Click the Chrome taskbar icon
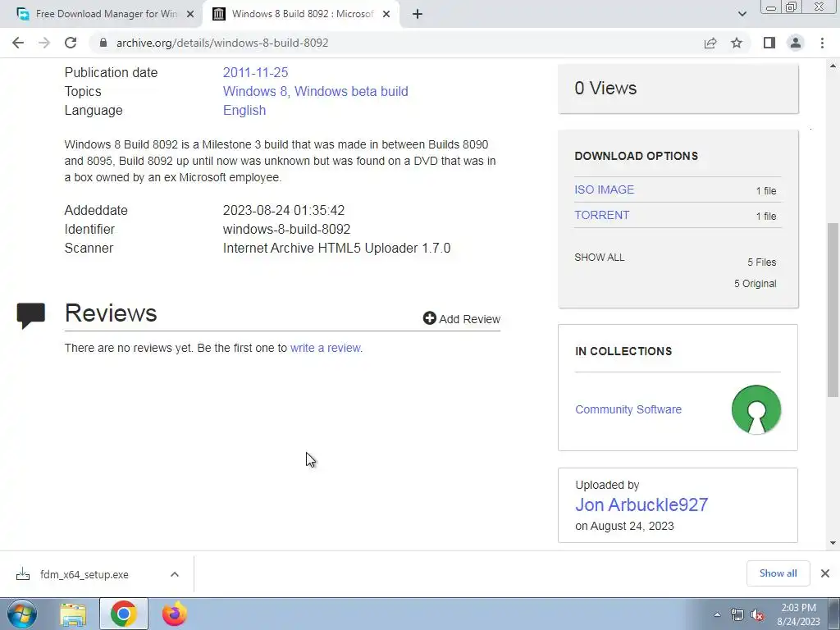840x630 pixels. (124, 614)
